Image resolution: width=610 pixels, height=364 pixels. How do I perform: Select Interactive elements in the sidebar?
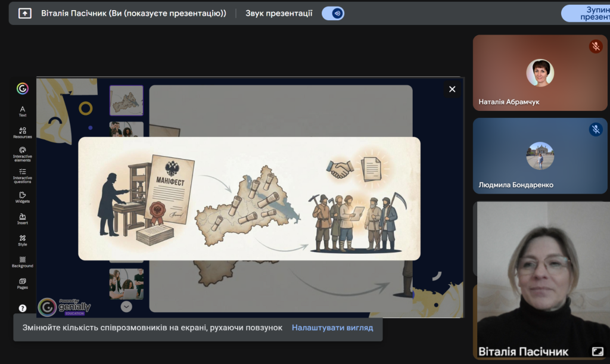click(x=23, y=154)
